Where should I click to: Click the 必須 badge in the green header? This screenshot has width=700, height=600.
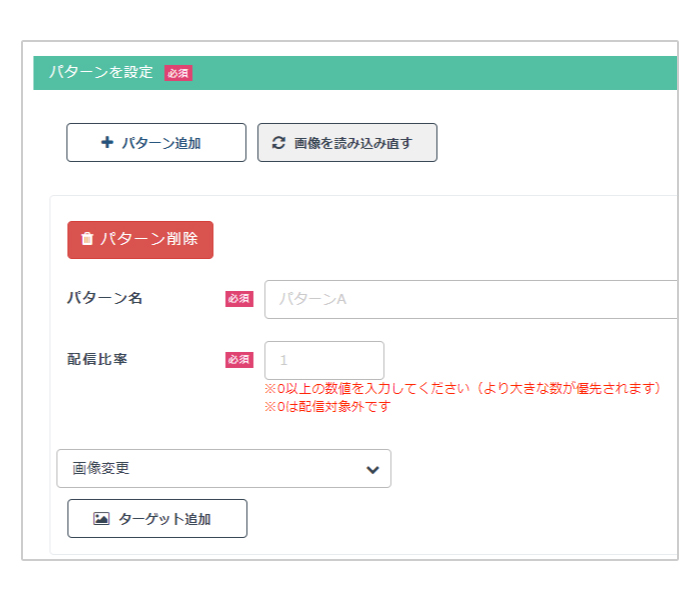178,73
